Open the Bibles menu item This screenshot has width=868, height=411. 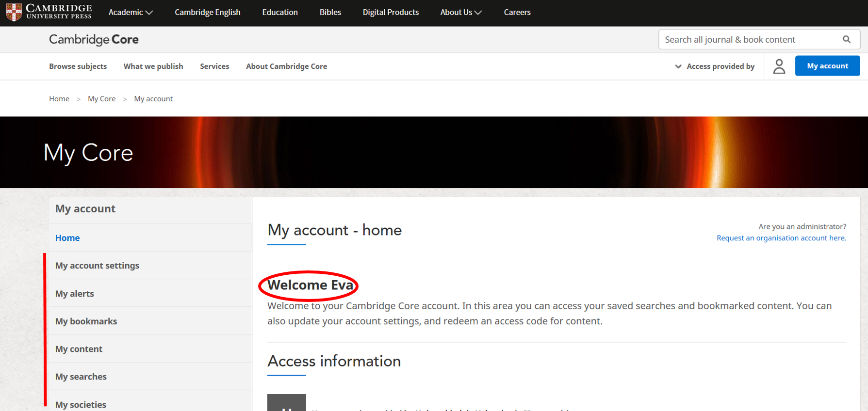(330, 12)
